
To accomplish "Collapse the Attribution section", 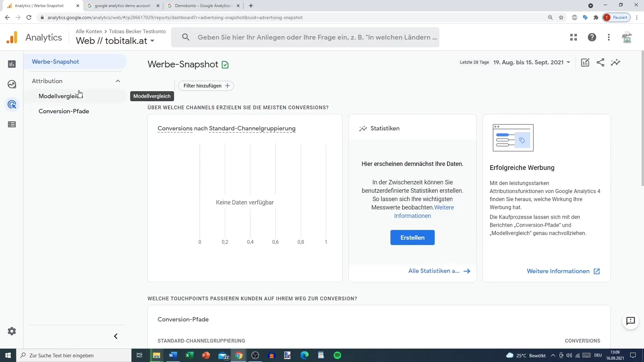I will (x=118, y=81).
